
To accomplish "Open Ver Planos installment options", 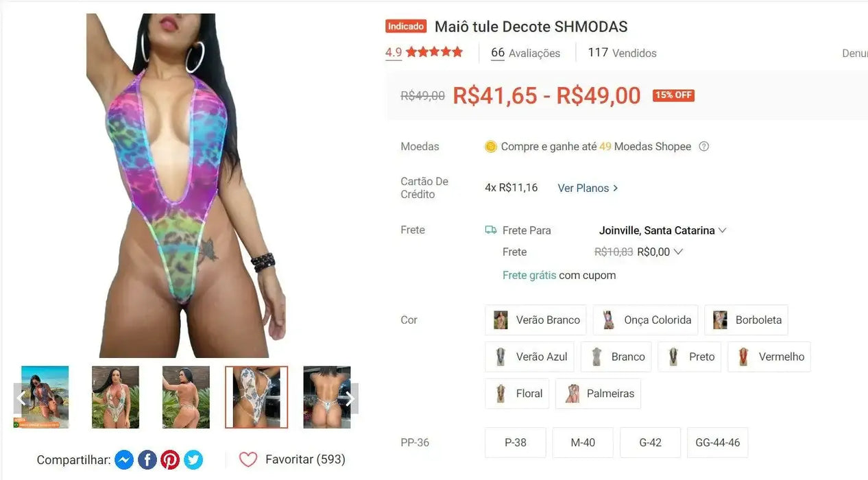I will click(588, 188).
